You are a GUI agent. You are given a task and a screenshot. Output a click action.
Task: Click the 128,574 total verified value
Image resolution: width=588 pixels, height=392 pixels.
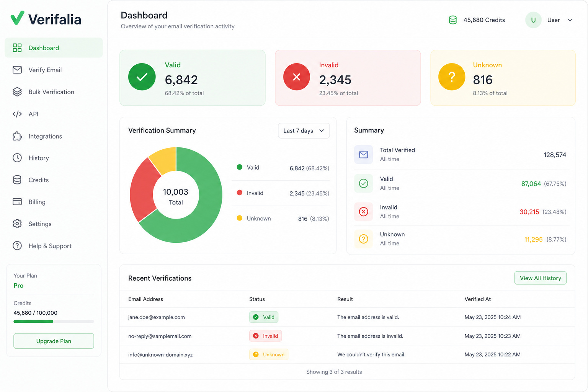555,155
